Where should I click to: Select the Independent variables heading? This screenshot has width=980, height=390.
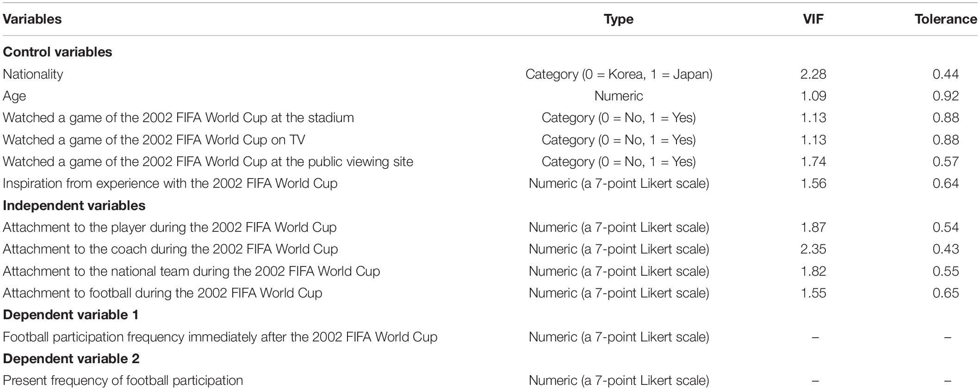74,205
